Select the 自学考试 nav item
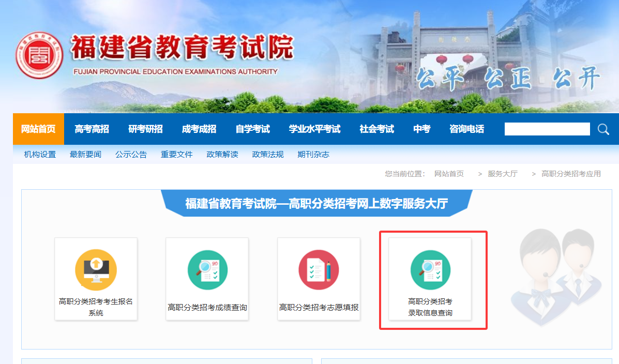 tap(252, 129)
